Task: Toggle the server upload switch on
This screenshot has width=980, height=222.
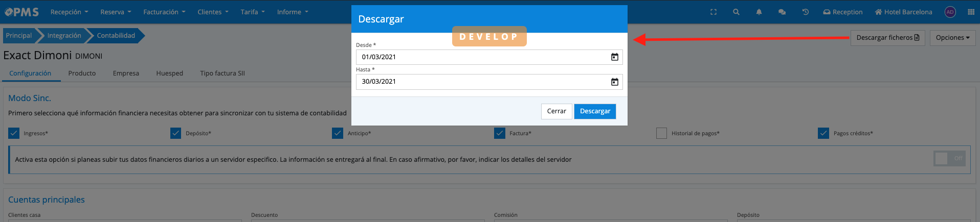Action: tap(949, 159)
